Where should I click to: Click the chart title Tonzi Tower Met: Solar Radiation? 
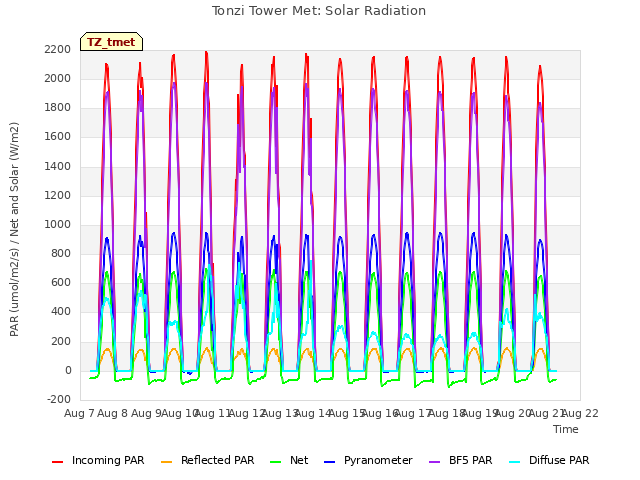319,11
